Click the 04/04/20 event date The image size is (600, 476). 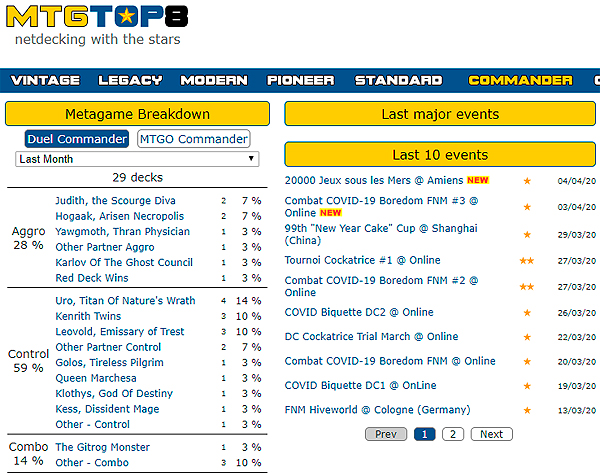point(577,181)
